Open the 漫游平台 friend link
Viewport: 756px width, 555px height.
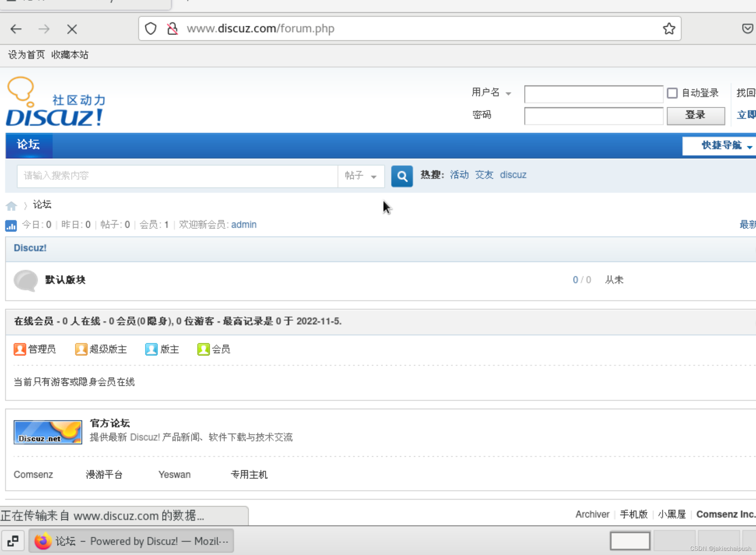click(104, 475)
